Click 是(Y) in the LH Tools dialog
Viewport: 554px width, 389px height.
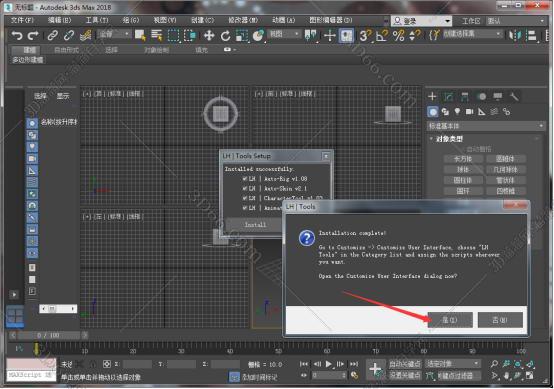[450, 320]
